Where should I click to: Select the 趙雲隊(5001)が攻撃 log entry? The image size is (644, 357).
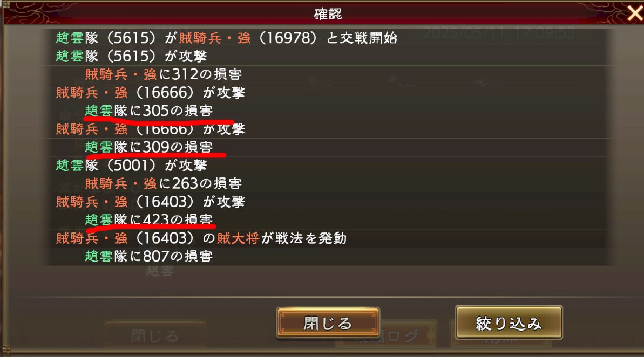click(131, 165)
